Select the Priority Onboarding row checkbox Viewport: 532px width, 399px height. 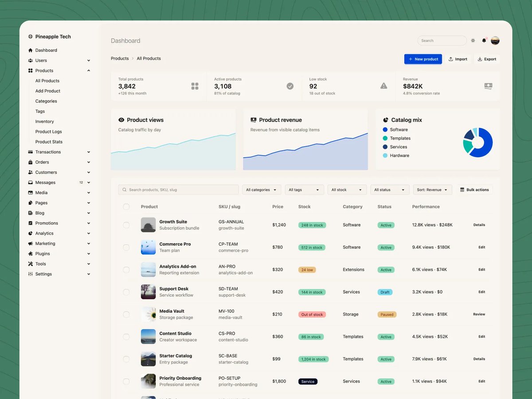coord(126,381)
